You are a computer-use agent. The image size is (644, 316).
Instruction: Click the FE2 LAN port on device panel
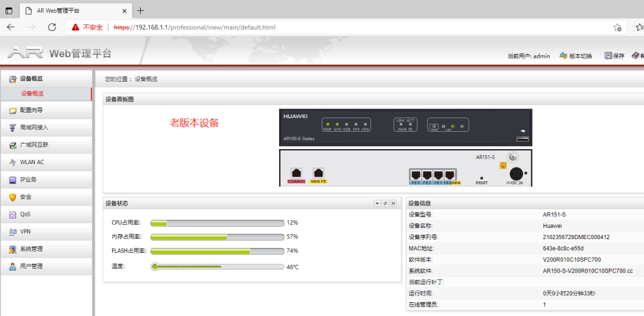click(427, 175)
